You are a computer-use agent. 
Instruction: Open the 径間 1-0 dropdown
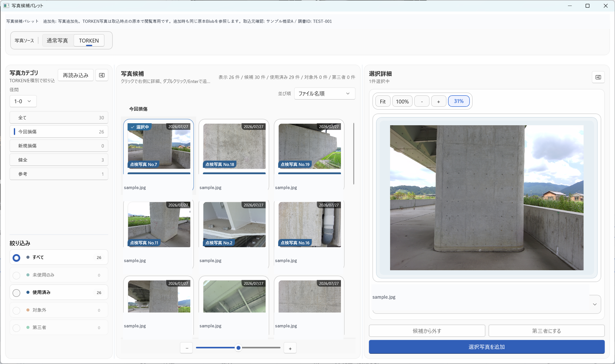coord(23,101)
